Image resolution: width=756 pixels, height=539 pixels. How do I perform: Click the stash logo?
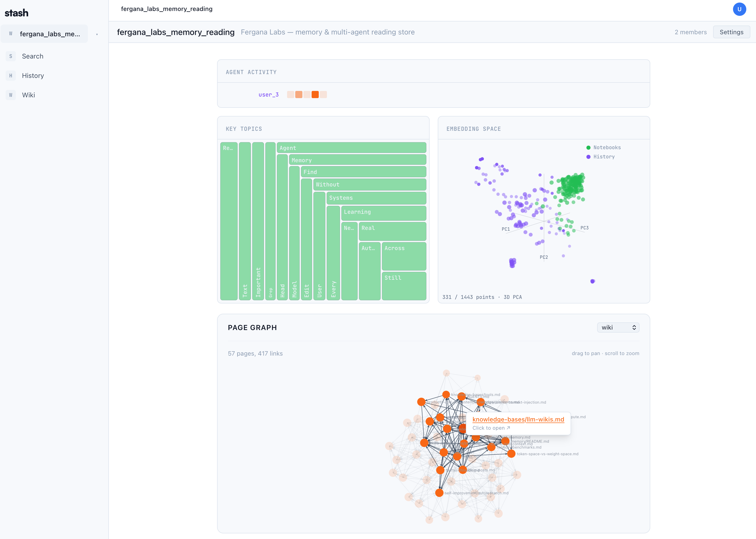pos(16,13)
